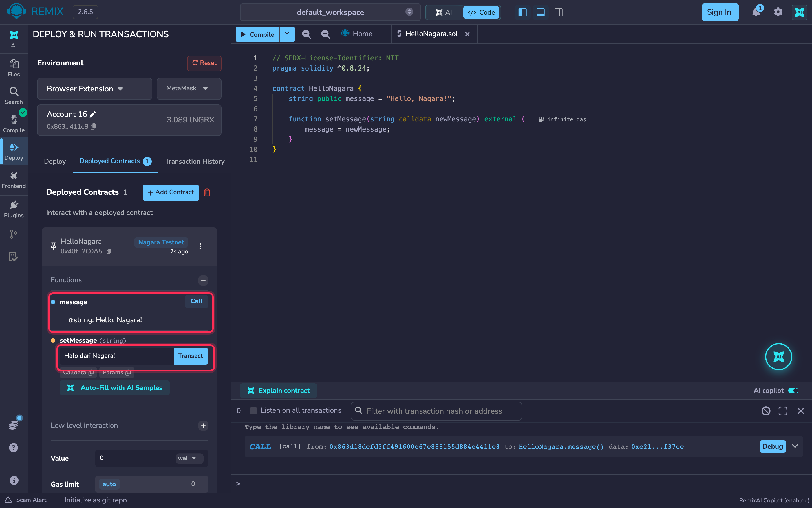Open the Search panel icon
The height and width of the screenshot is (508, 812).
[x=14, y=96]
